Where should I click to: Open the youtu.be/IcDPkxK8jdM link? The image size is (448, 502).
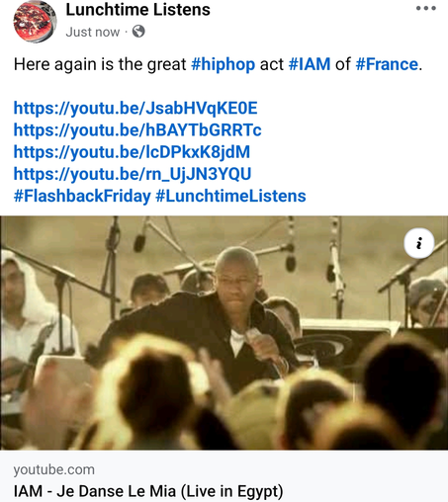[132, 152]
